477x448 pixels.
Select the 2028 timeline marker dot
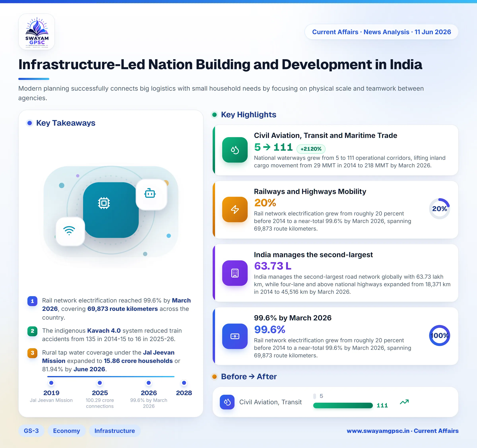point(184,383)
